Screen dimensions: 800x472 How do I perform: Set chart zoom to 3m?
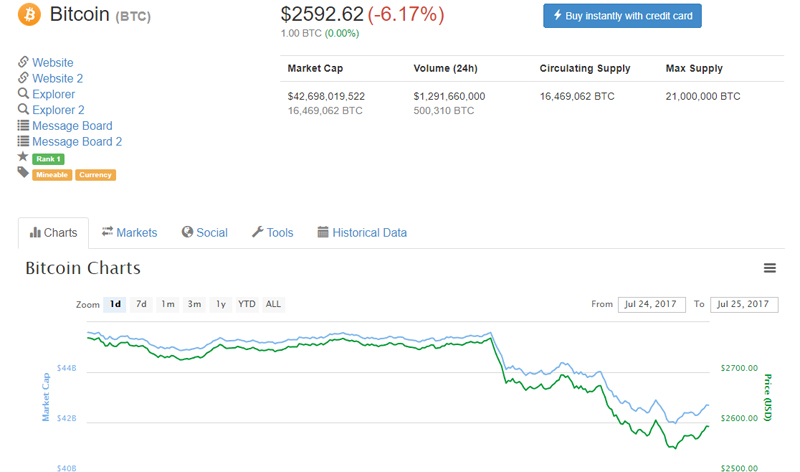click(194, 304)
